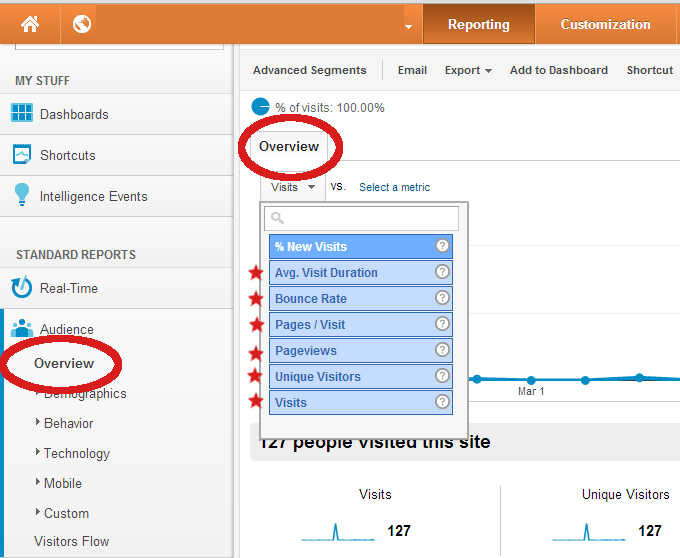Click help icon for Pageviews
The height and width of the screenshot is (558, 680).
pos(442,349)
